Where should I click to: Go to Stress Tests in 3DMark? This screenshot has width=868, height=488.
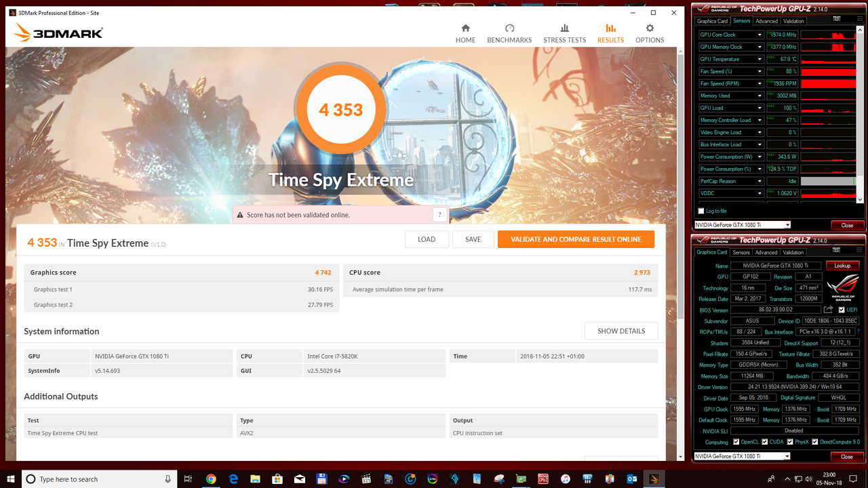click(564, 33)
